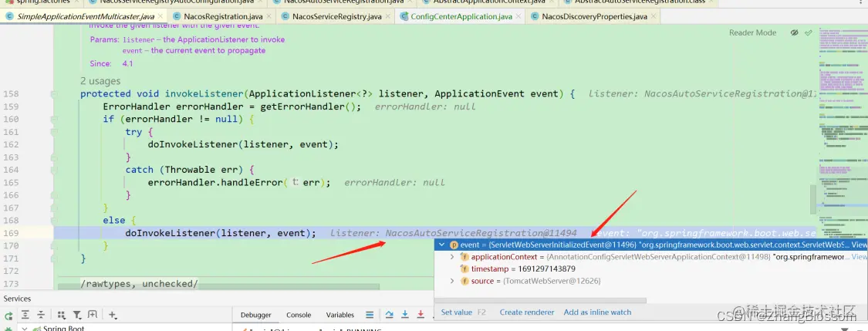Click 'errorHandler.handleError' on line 165

[215, 182]
